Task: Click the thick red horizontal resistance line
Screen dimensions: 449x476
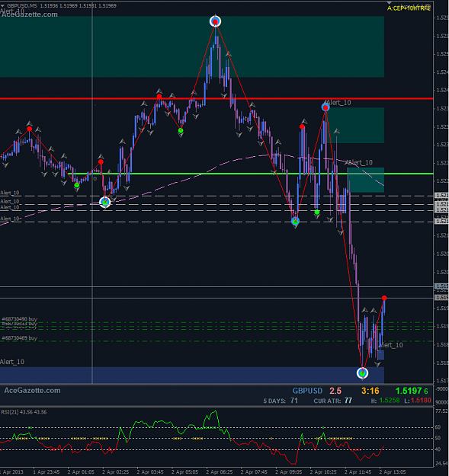Action: 216,99
